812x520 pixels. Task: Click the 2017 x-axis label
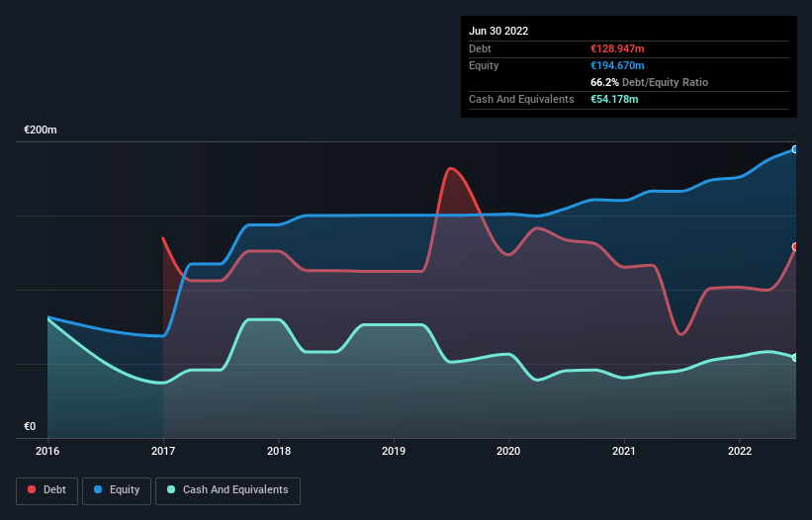click(x=163, y=451)
